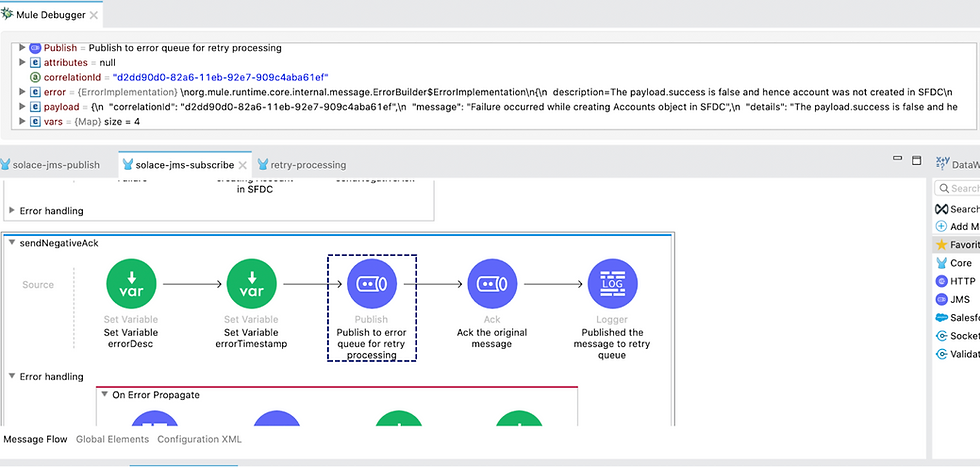The height and width of the screenshot is (467, 980).
Task: Open Core module in palette
Action: pos(941,263)
